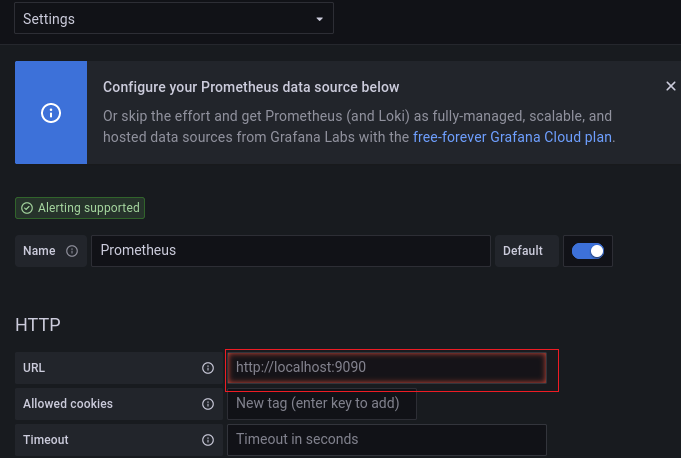686x471 pixels.
Task: Click the Timeout info icon
Action: click(208, 440)
